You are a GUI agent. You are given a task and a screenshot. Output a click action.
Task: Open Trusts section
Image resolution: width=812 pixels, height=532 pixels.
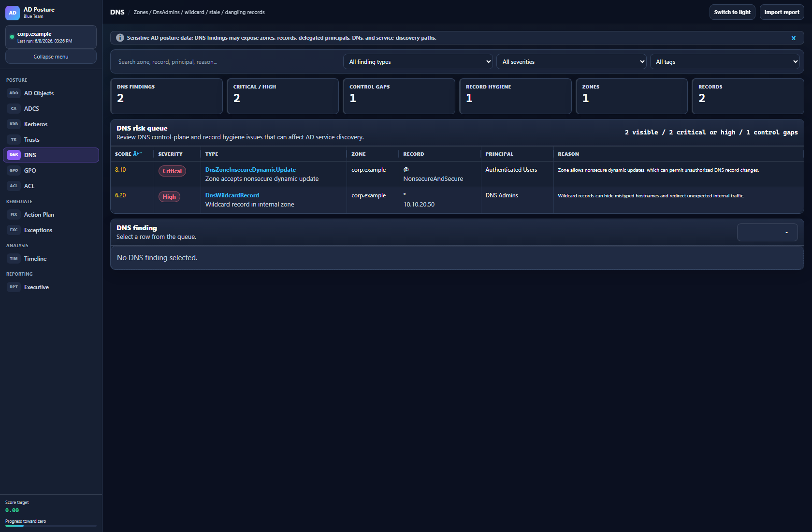51,140
